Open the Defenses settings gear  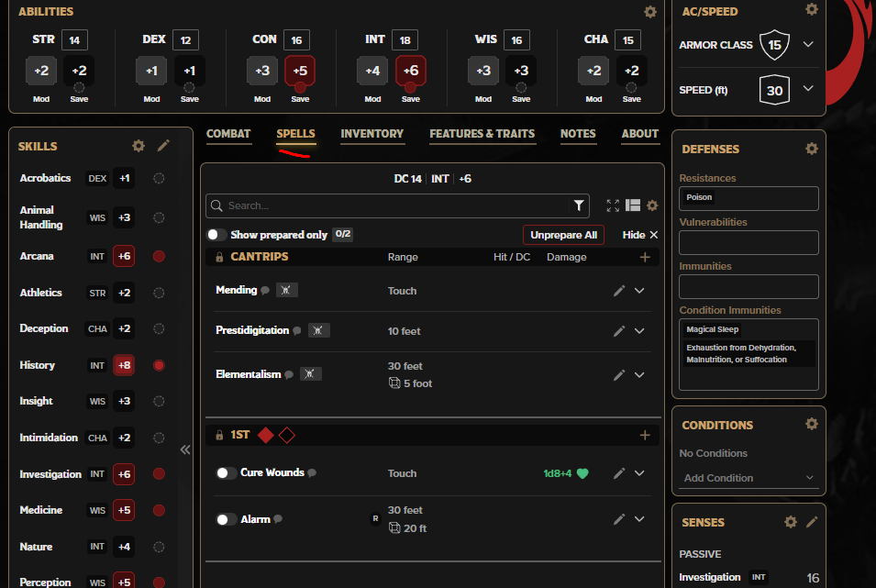[811, 149]
